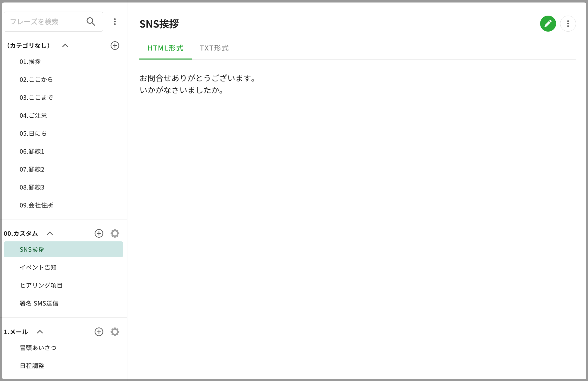Add phrase to the 1.メール category
This screenshot has height=381, width=588.
click(x=99, y=332)
